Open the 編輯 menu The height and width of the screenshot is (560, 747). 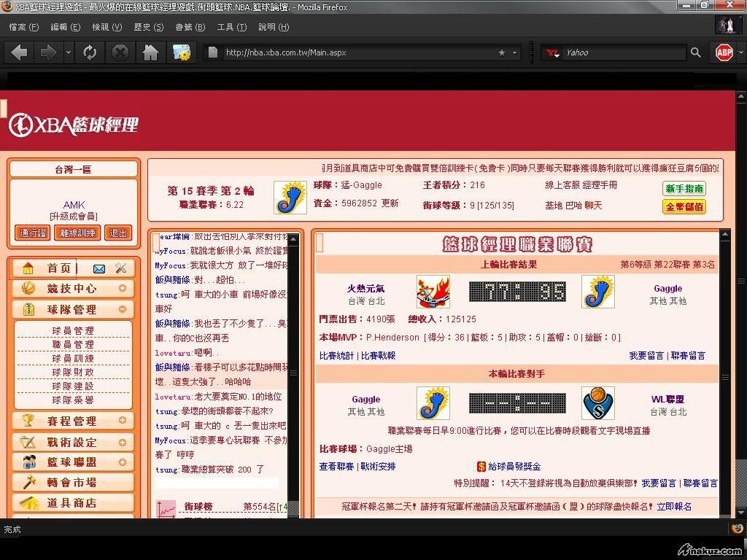click(x=65, y=27)
